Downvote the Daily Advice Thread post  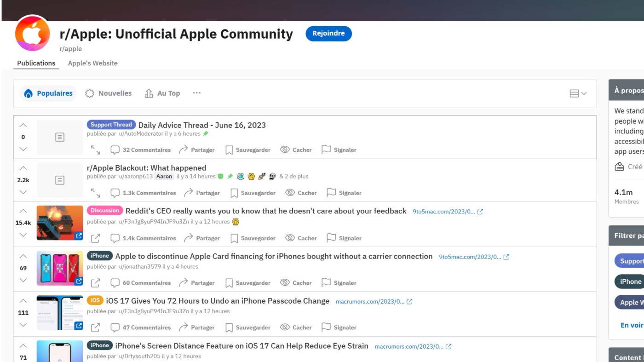(23, 149)
